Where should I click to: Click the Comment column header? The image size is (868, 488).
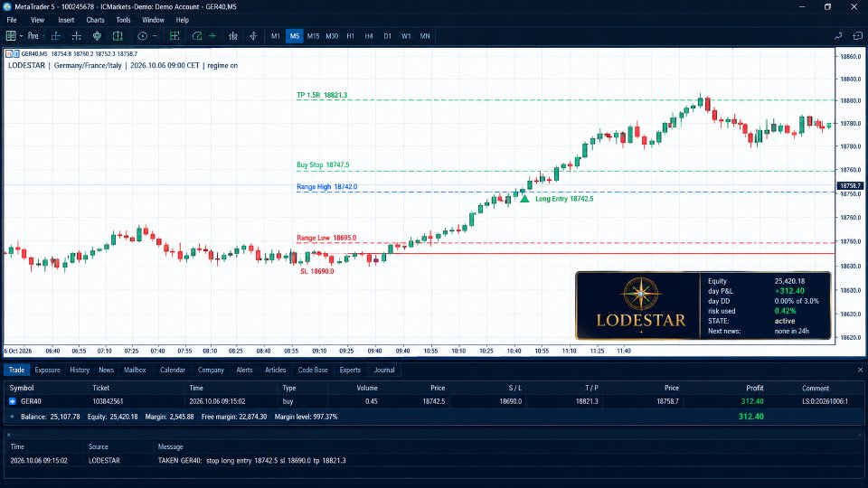point(816,388)
